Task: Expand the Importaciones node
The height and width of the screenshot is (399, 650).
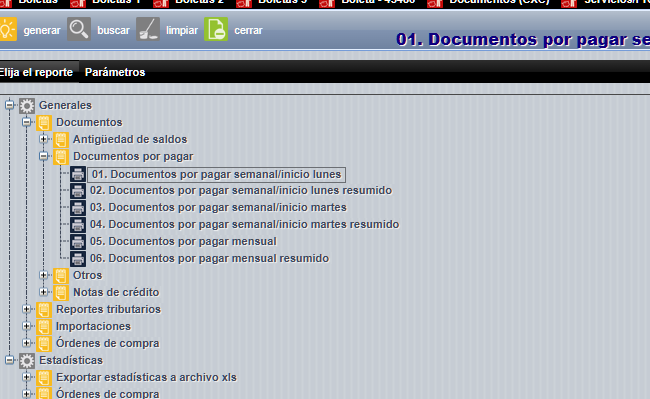Action: (x=27, y=326)
